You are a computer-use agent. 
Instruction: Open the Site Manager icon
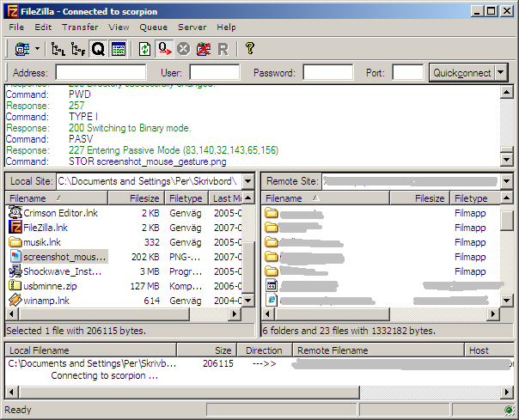(x=22, y=49)
